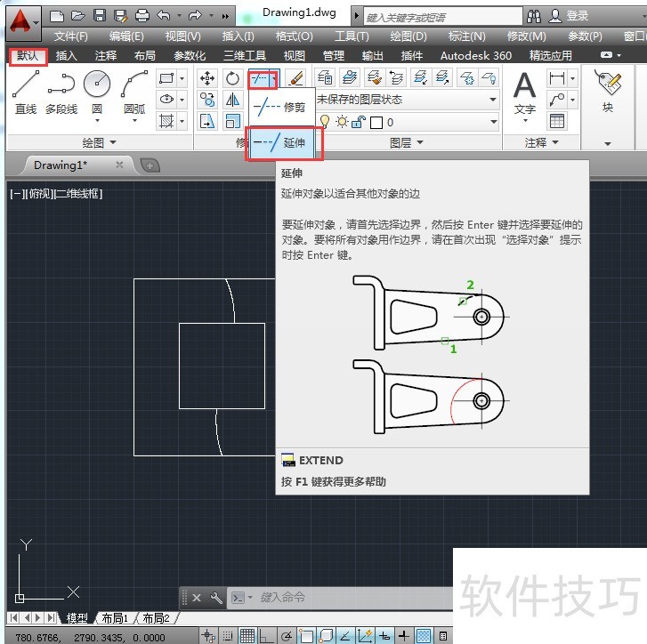Switch to the 参数化 ribbon tab

coord(190,55)
